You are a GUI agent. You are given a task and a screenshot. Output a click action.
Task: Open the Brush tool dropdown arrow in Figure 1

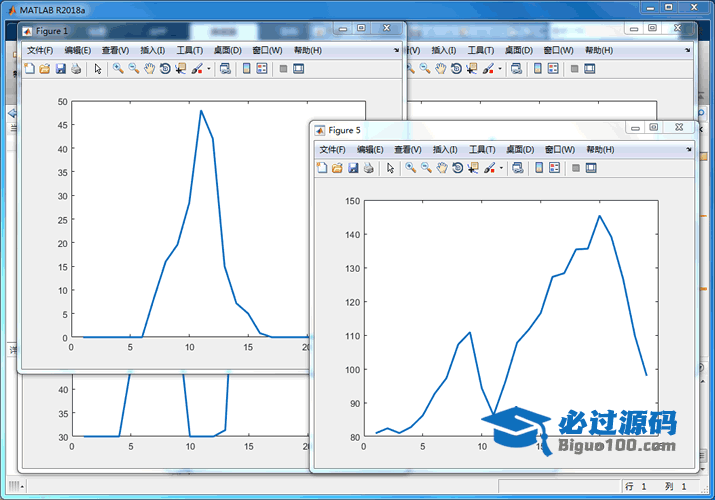[x=208, y=69]
